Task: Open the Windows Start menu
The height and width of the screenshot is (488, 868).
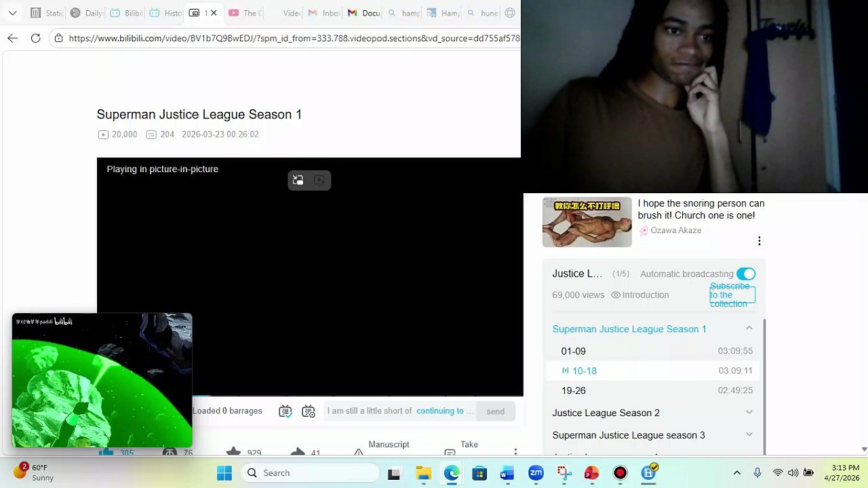Action: [224, 473]
